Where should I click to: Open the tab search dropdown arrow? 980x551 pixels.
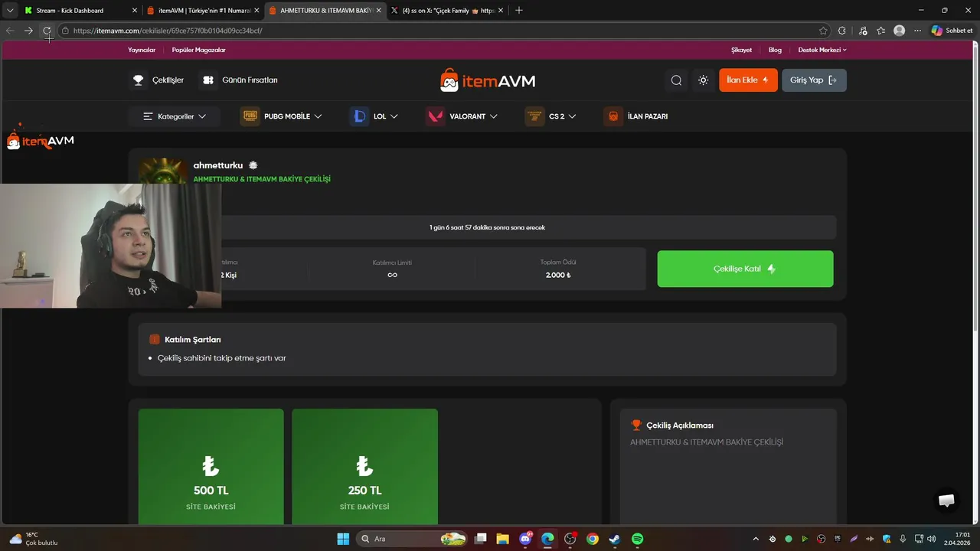click(x=10, y=11)
